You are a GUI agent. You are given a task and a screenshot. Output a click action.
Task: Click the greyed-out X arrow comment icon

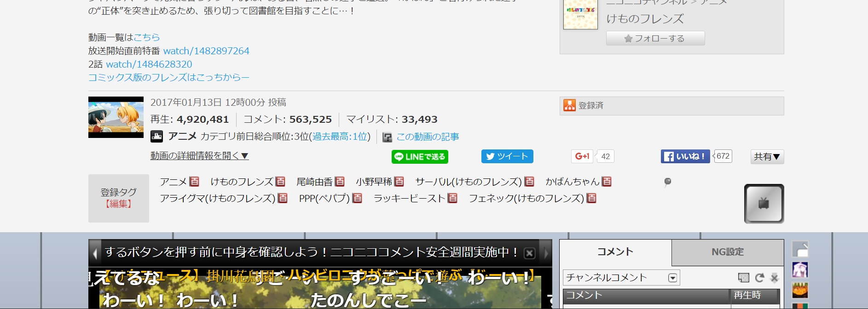point(774,278)
